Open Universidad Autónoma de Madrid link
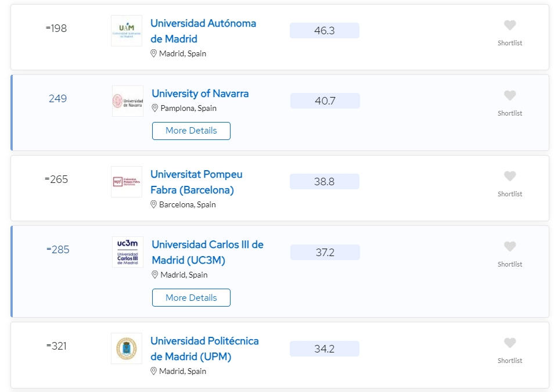Image resolution: width=558 pixels, height=392 pixels. [x=203, y=31]
